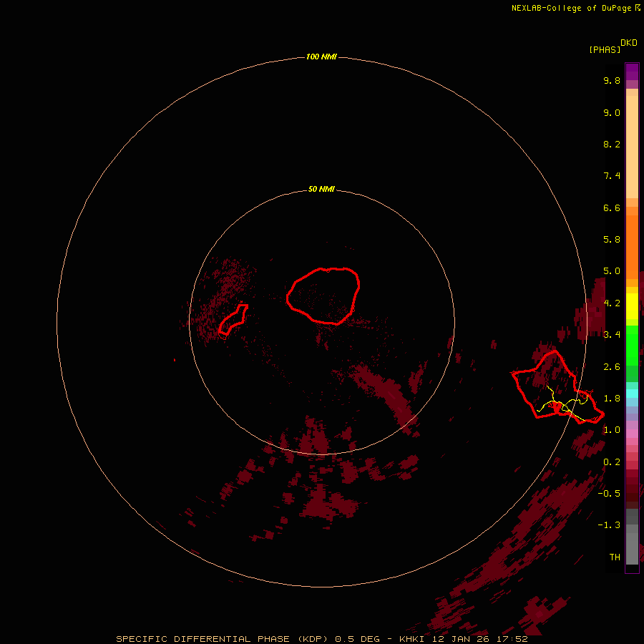Select the 7.4 color scale value
The height and width of the screenshot is (644, 644).
coord(612,176)
